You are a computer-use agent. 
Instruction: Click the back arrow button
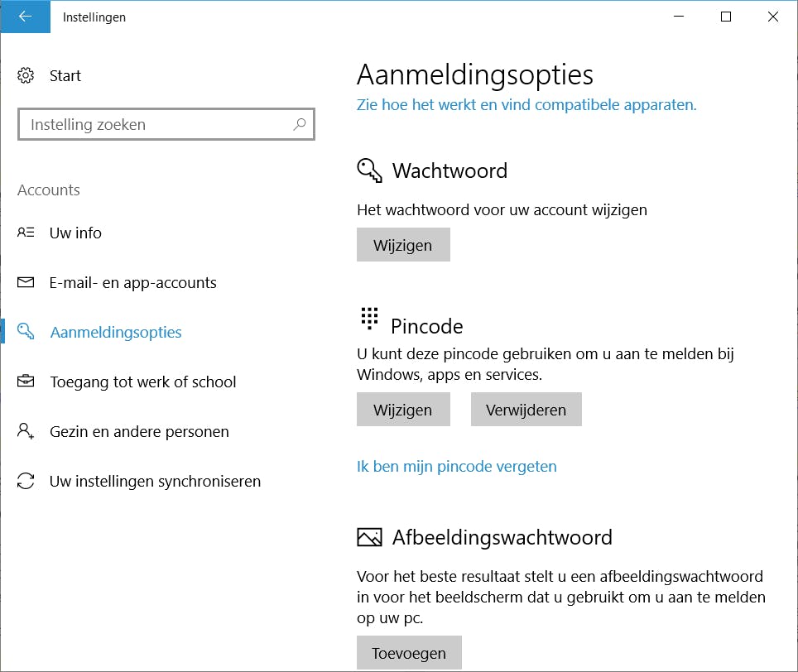pos(25,17)
